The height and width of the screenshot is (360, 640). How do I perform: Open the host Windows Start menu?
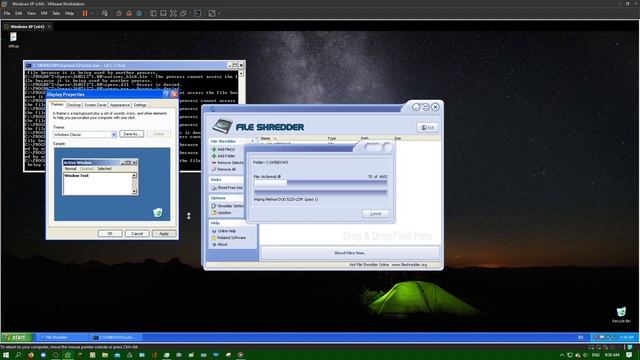(6, 355)
